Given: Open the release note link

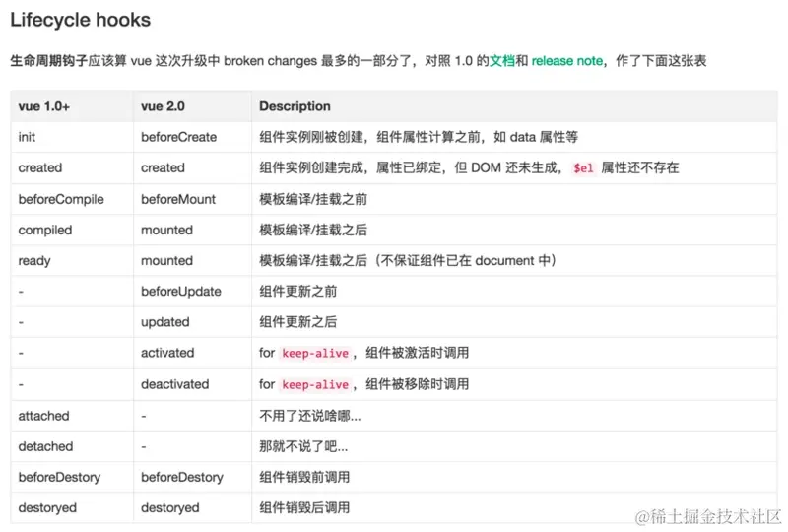Looking at the screenshot, I should pyautogui.click(x=567, y=61).
